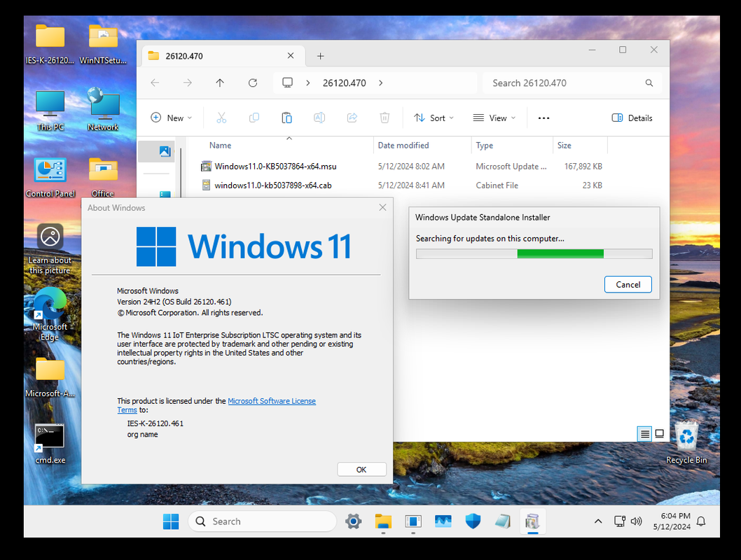The height and width of the screenshot is (560, 741).
Task: Open Recycle Bin on desktop
Action: pyautogui.click(x=686, y=442)
